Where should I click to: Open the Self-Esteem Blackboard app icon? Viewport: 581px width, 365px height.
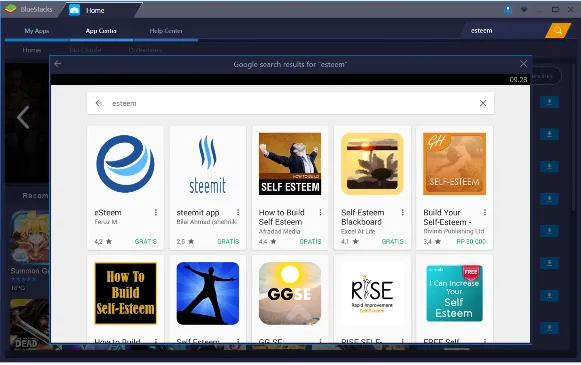tap(372, 164)
